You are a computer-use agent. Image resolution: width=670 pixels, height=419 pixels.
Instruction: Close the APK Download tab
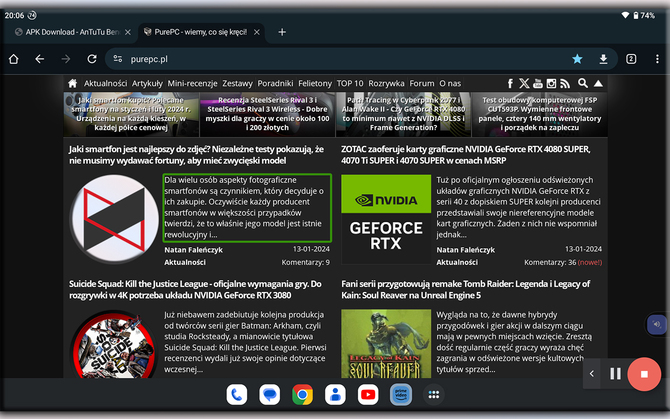coord(128,32)
